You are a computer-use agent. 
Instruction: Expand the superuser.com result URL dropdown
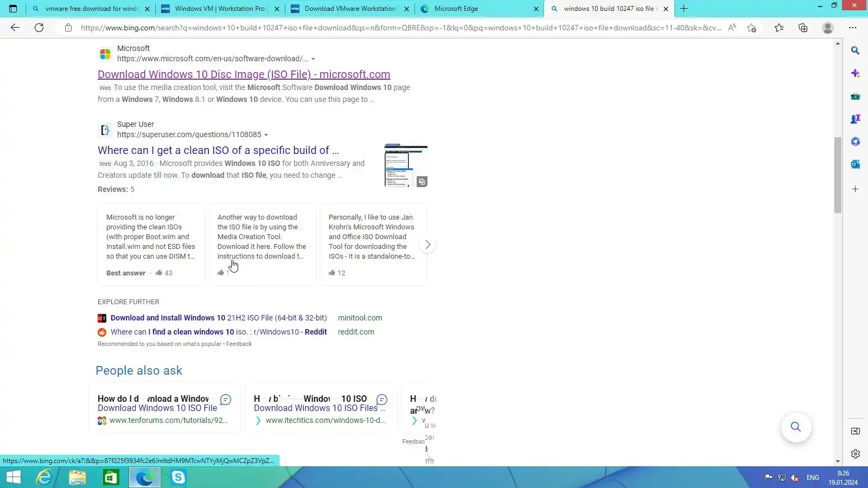click(x=266, y=135)
